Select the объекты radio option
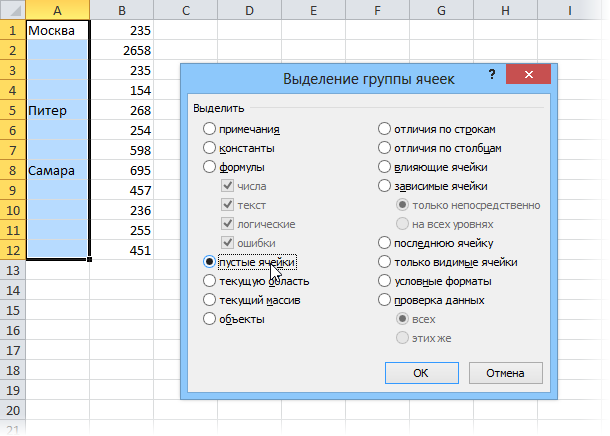The image size is (610, 436). click(x=209, y=319)
